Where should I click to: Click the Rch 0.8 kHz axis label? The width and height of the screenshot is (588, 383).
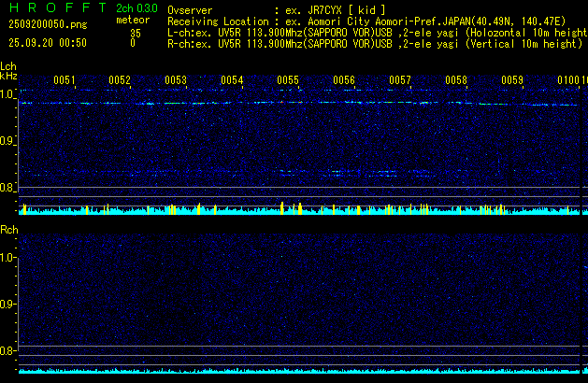pos(8,351)
